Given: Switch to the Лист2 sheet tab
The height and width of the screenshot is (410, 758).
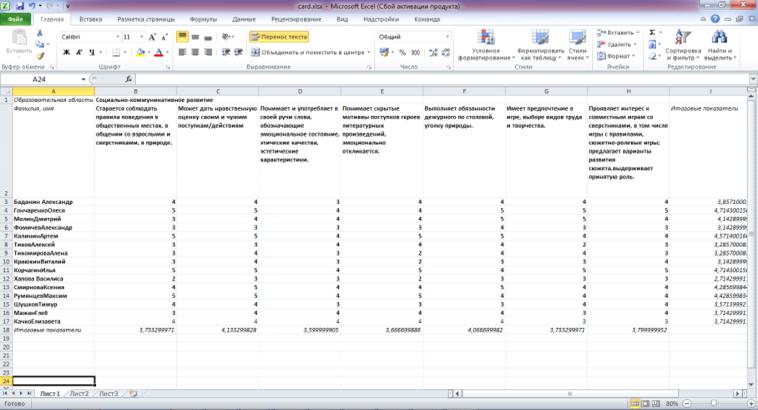Looking at the screenshot, I should pos(78,394).
